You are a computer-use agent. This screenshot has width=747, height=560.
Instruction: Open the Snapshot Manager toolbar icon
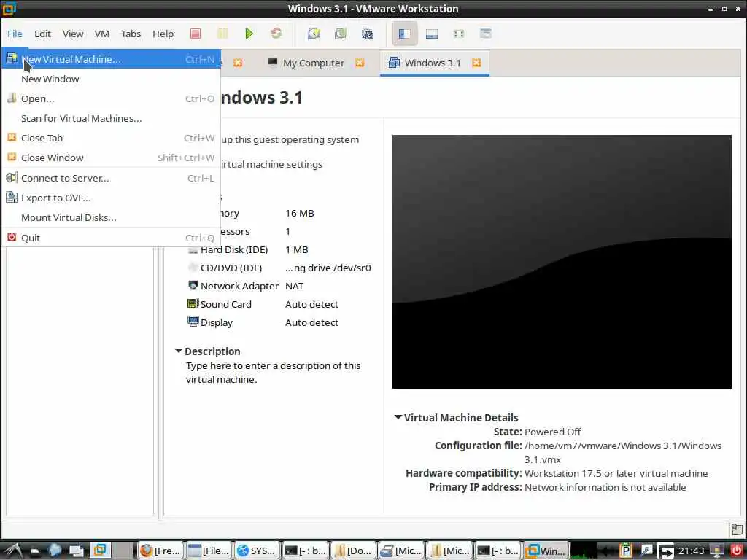coord(368,34)
